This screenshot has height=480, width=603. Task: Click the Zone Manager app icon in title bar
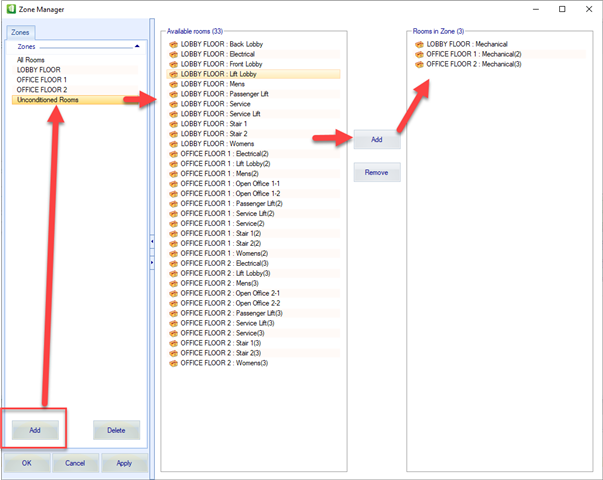pyautogui.click(x=12, y=9)
